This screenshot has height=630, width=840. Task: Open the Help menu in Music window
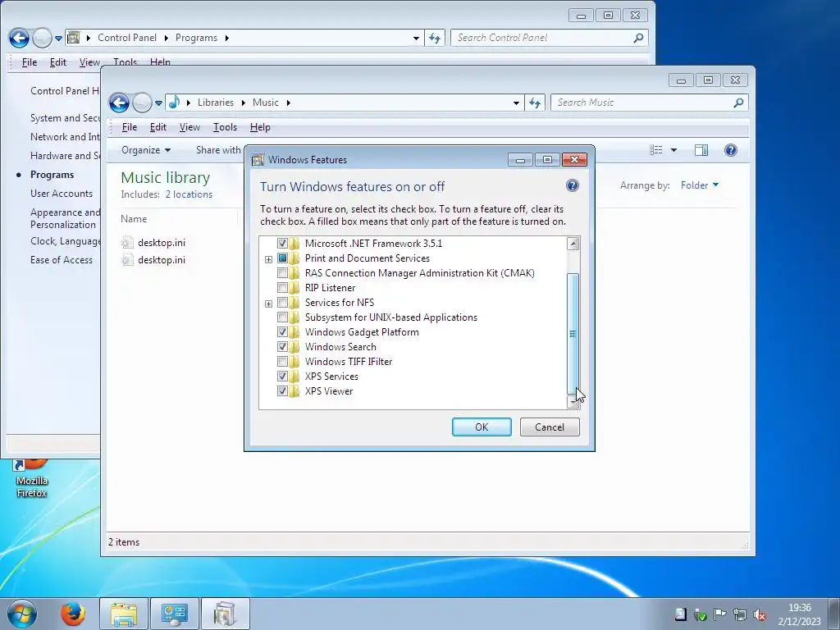[x=260, y=127]
